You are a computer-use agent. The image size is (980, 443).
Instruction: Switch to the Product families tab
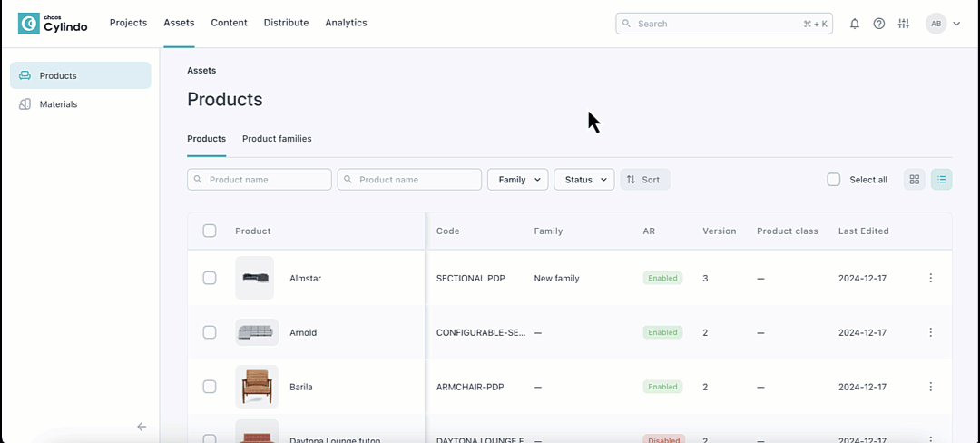277,139
